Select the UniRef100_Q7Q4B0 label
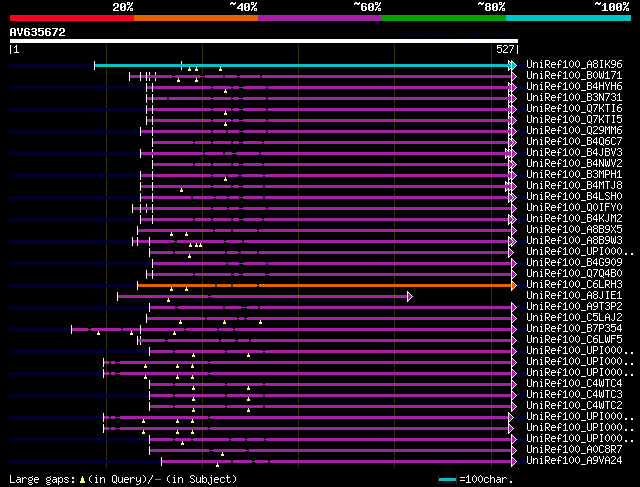640x487 pixels. click(574, 274)
